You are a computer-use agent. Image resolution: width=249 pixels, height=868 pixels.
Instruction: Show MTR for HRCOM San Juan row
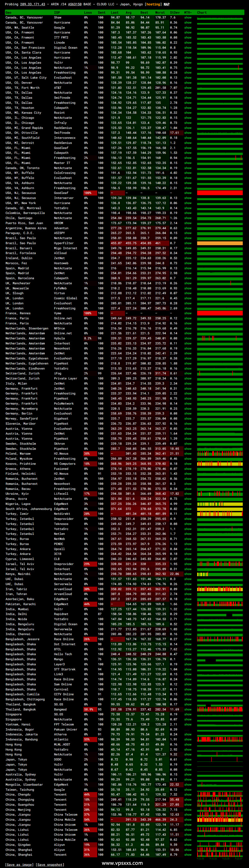point(188,223)
